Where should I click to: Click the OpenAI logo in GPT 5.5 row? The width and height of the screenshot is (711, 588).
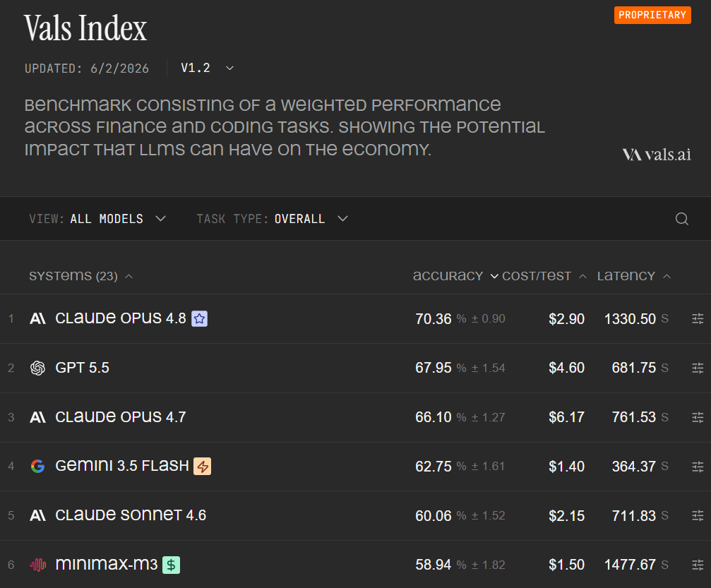[x=37, y=368]
